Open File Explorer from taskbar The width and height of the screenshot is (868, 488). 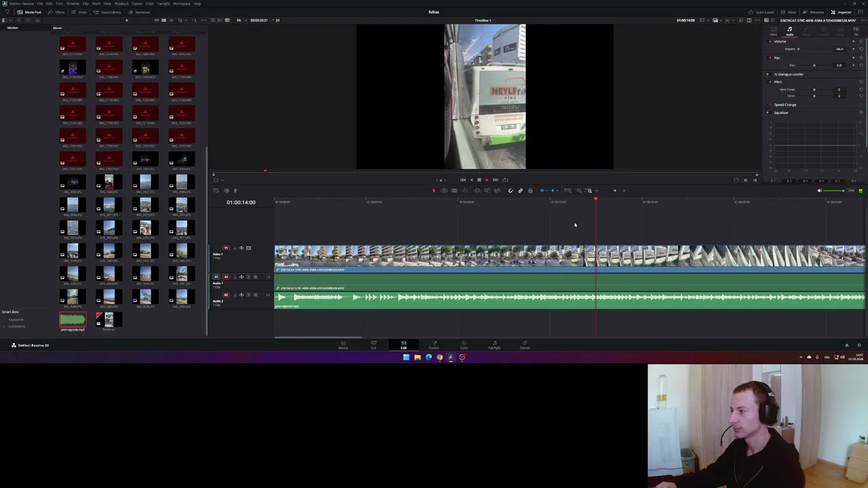(417, 357)
